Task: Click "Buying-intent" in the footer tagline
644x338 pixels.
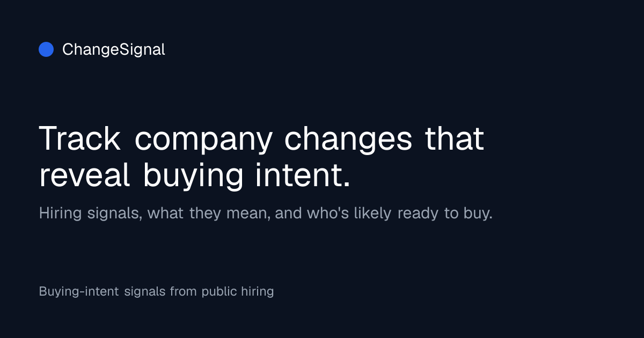Action: click(x=79, y=292)
